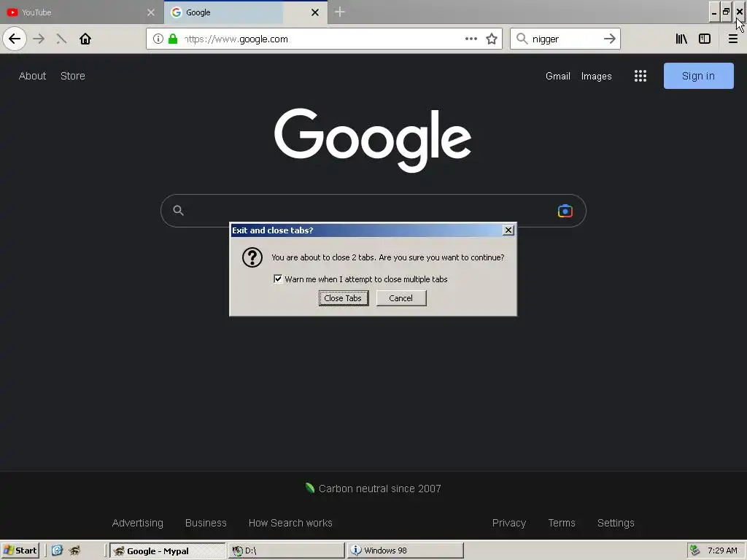This screenshot has width=747, height=560.
Task: Confirm with the Close Tabs button
Action: [x=344, y=298]
